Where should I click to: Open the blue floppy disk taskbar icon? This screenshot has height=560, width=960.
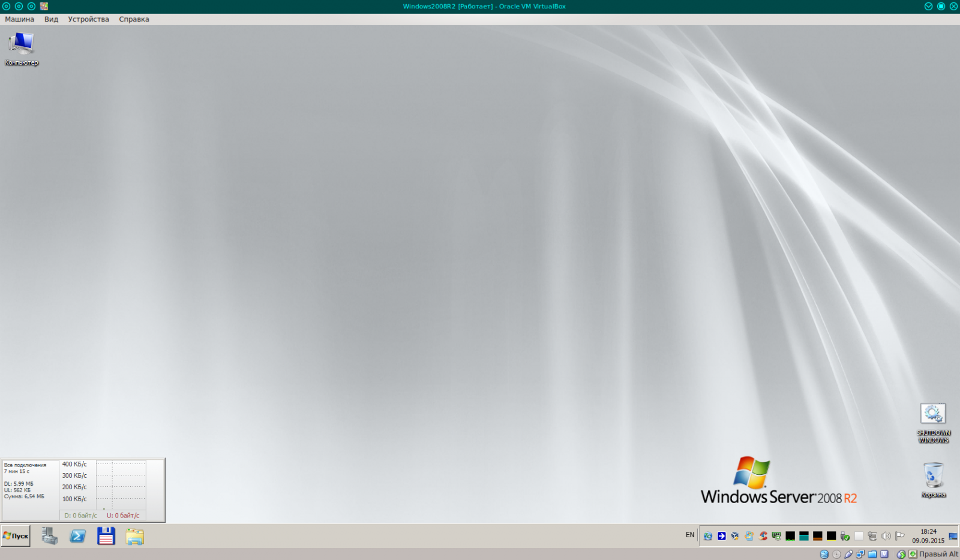tap(106, 536)
